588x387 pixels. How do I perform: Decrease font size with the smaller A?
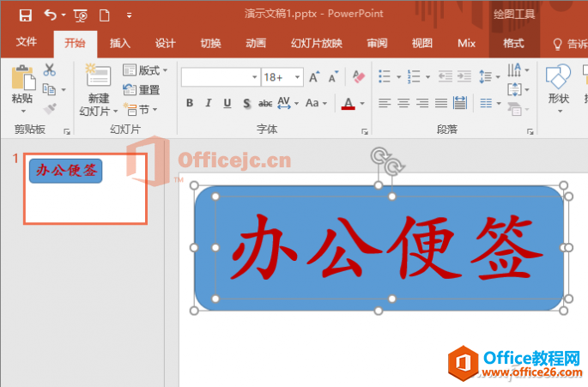(333, 77)
